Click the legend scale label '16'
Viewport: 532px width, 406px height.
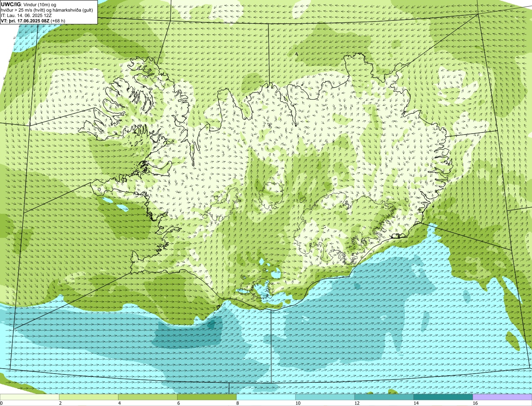(x=475, y=403)
